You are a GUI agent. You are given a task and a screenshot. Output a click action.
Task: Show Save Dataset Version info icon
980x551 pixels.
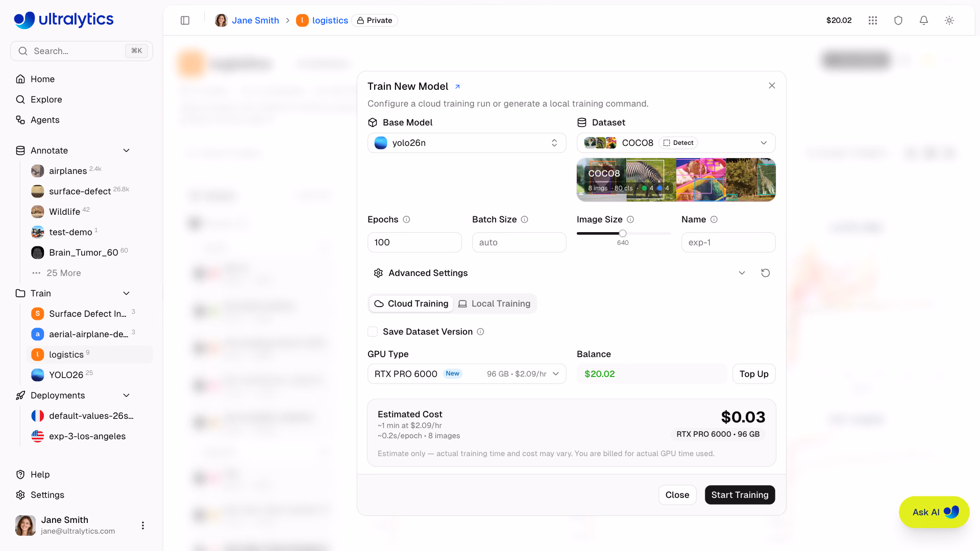click(x=480, y=332)
